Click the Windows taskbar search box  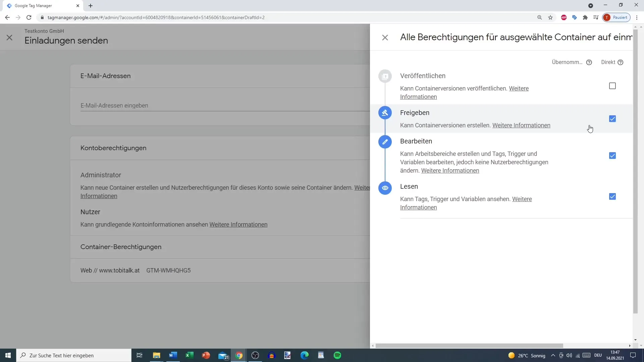74,355
